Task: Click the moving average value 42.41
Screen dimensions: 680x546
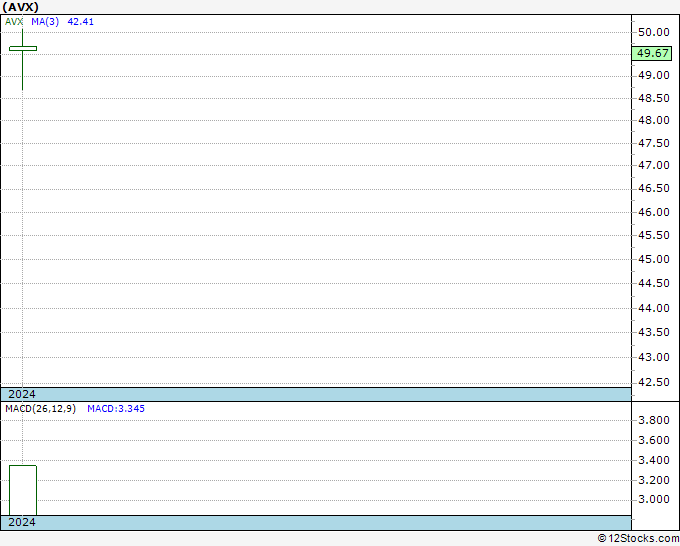Action: coord(81,22)
